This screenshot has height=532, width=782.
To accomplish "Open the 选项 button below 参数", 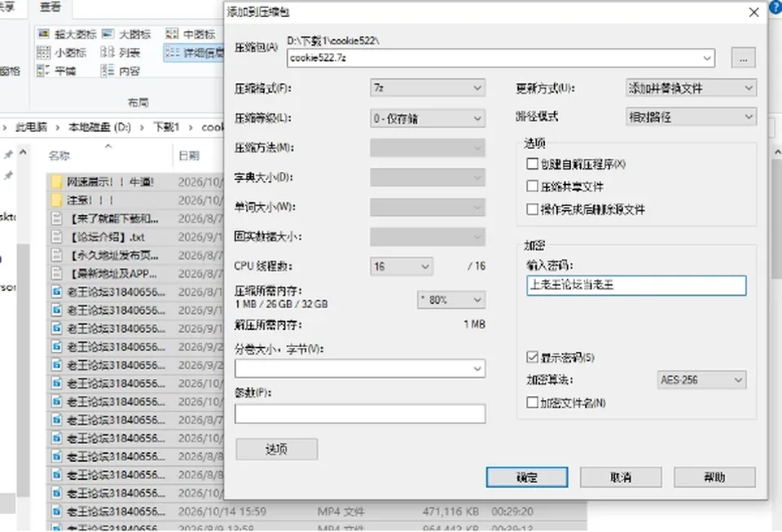I will [277, 449].
